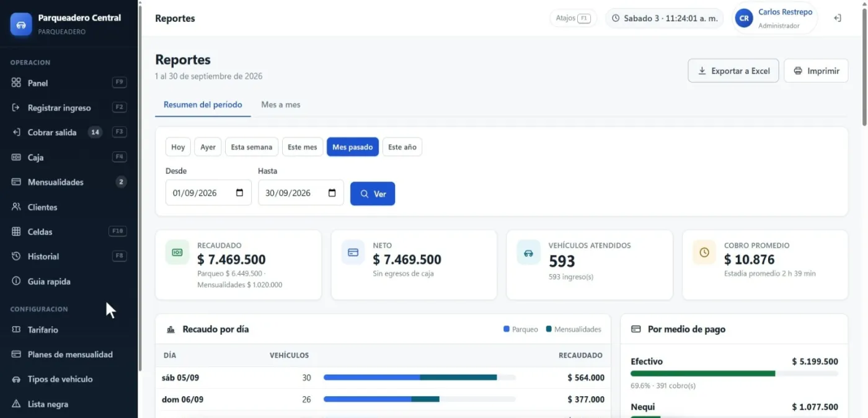
Task: Click the Vehículos atendidos car icon
Action: point(529,252)
